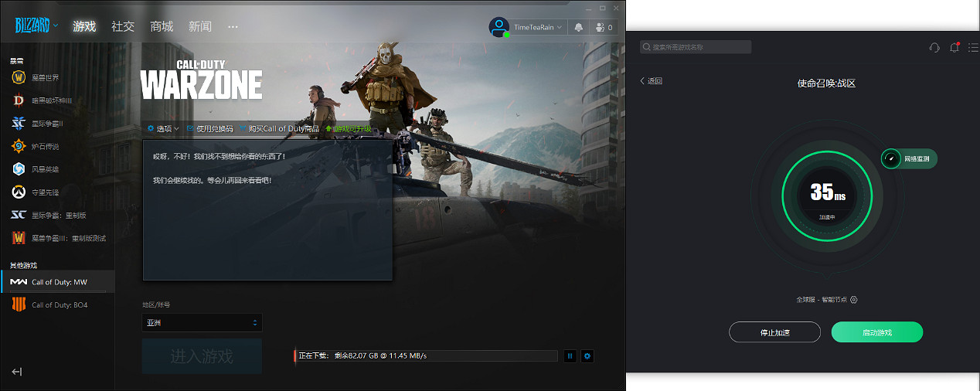Screen dimensions: 980x391
Task: Open the 亚洲 region selector
Action: click(x=202, y=322)
